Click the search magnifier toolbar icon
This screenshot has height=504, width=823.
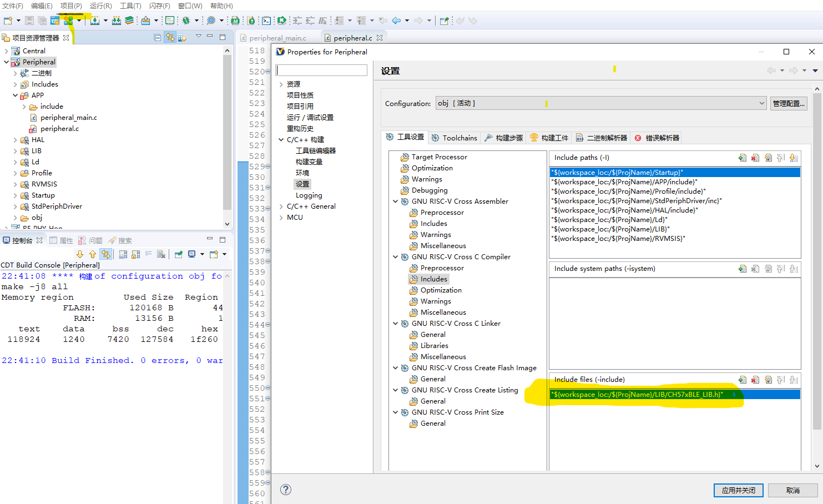[x=211, y=21]
